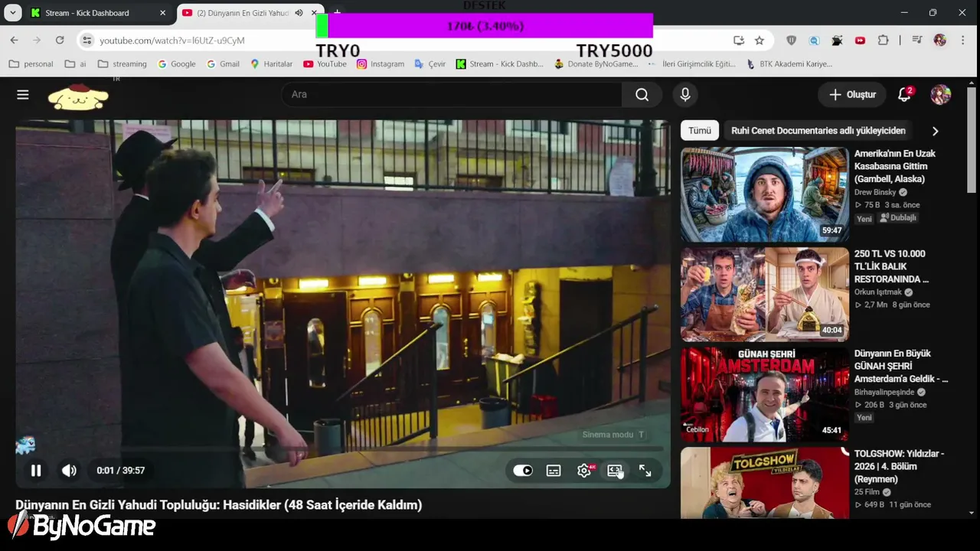Start voice search with the microphone
The image size is (980, 551).
point(685,94)
